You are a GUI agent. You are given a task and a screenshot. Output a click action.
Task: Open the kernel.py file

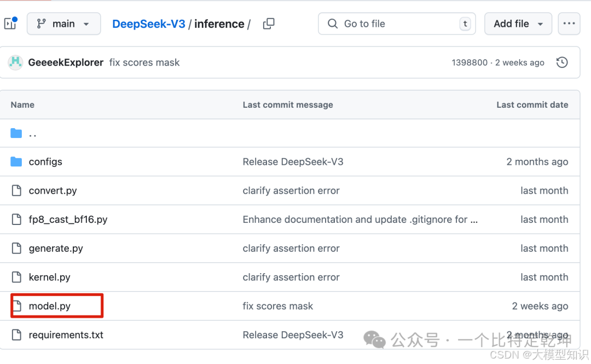[x=49, y=278]
